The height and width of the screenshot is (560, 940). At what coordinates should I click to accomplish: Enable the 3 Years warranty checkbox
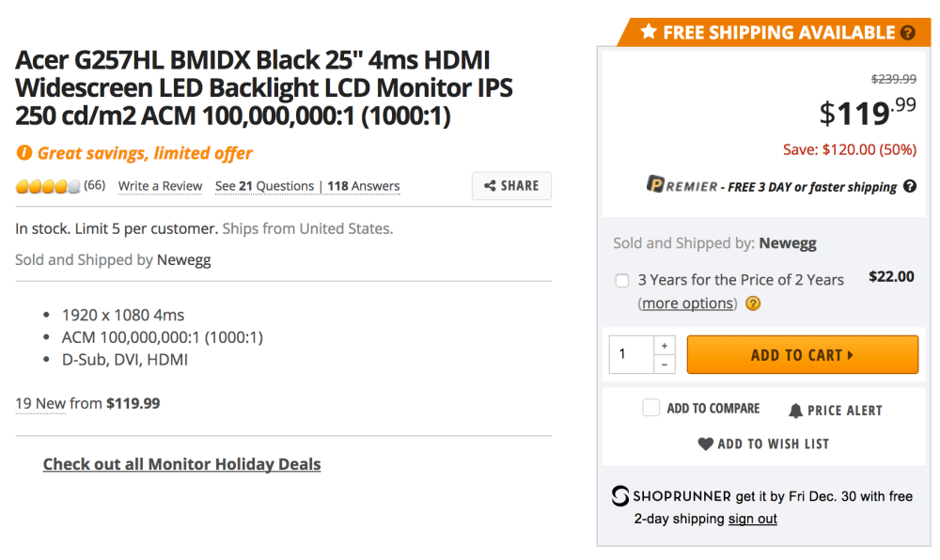tap(622, 280)
